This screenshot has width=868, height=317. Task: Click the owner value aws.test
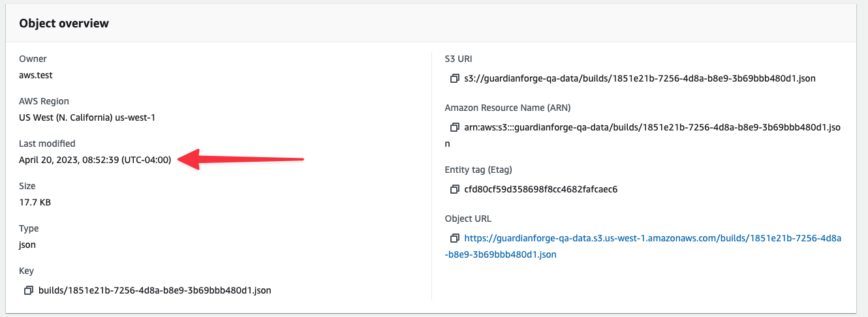[x=36, y=75]
